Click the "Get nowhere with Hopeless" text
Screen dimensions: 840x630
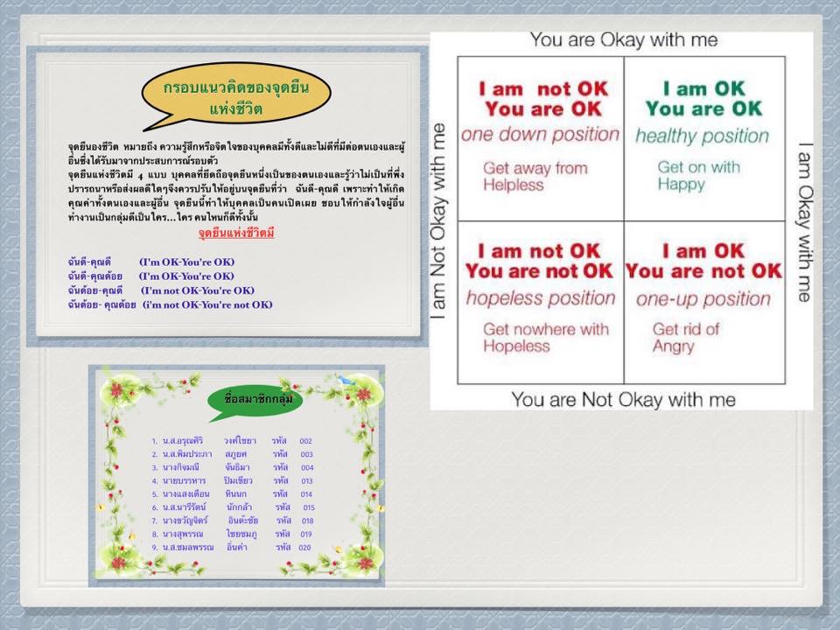click(546, 338)
